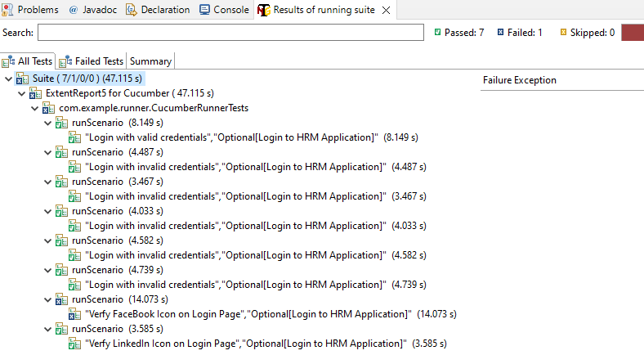Viewport: 644px width, 364px height.
Task: Click into the Search text field
Action: [230, 33]
